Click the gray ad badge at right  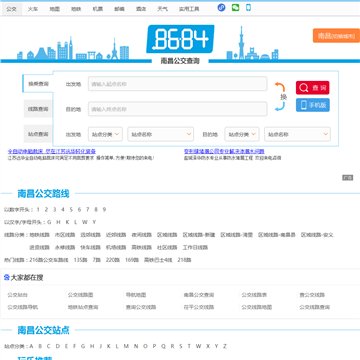[347, 178]
